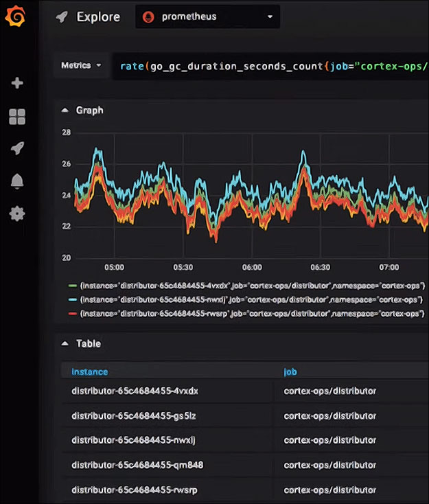Viewport: 429px width, 504px height.
Task: Click into the rate query input field
Action: click(270, 67)
